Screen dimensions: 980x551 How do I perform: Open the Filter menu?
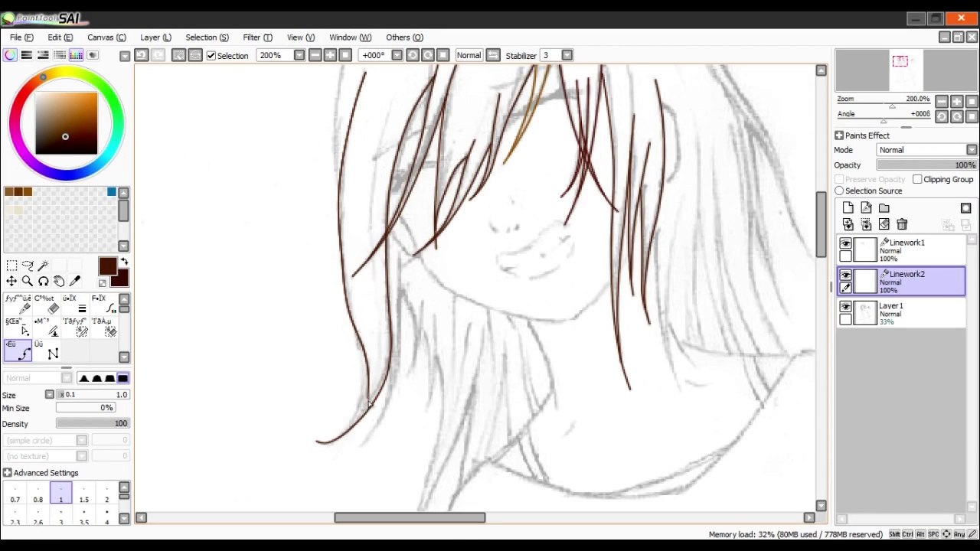point(257,37)
